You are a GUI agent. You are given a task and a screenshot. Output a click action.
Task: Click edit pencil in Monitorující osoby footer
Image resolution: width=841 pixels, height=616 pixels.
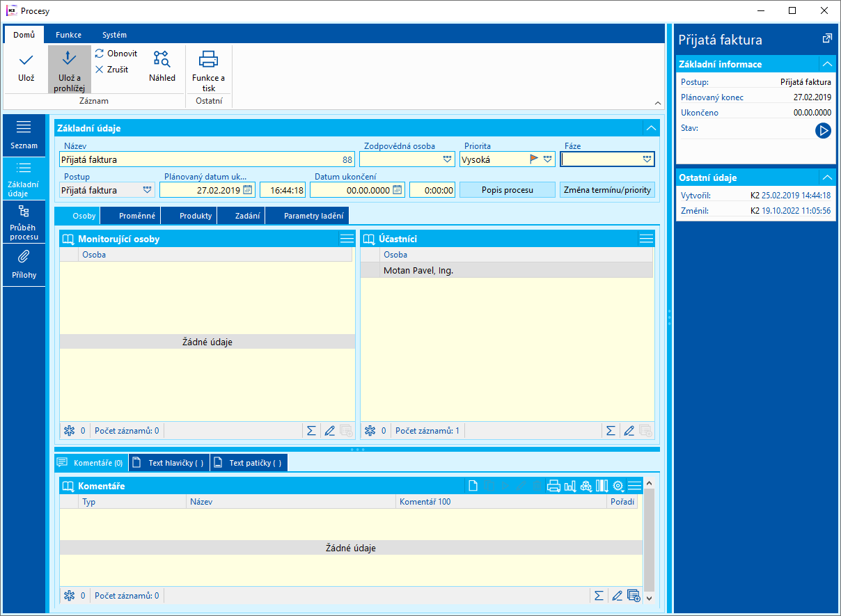[x=330, y=431]
